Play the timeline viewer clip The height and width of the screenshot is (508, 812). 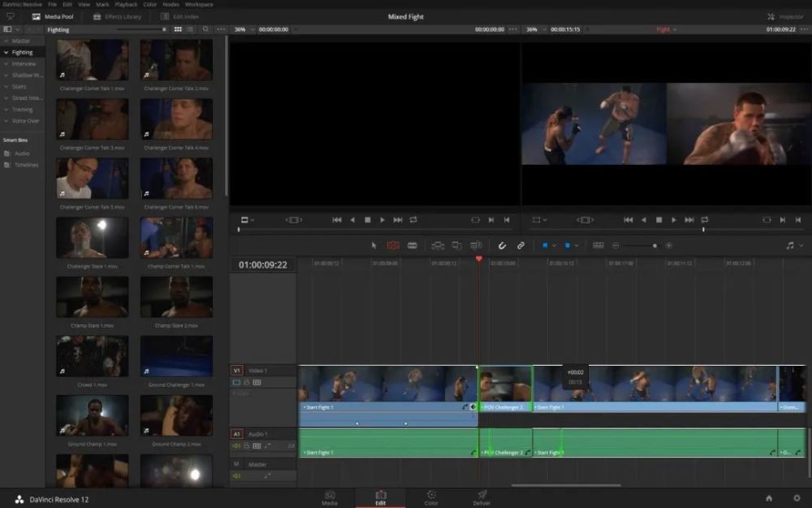[674, 219]
